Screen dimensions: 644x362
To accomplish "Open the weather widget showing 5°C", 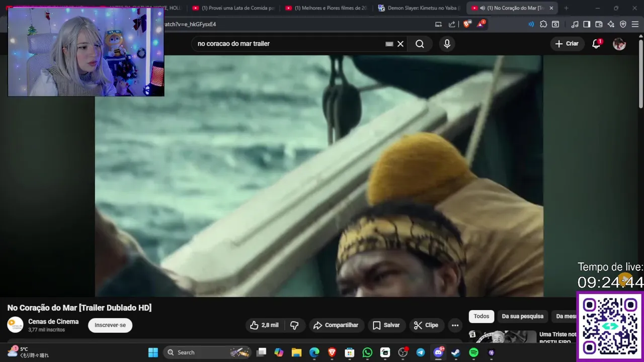I will (x=29, y=352).
